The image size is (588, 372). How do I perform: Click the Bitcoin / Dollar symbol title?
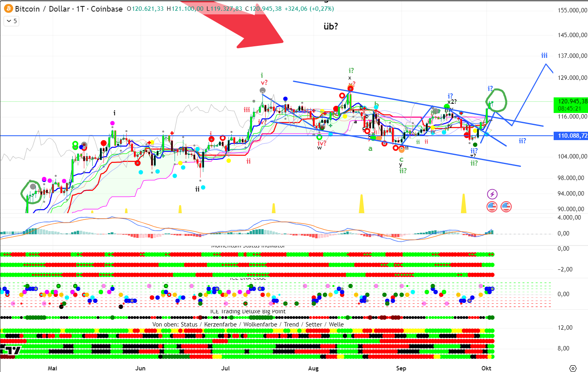(x=69, y=9)
